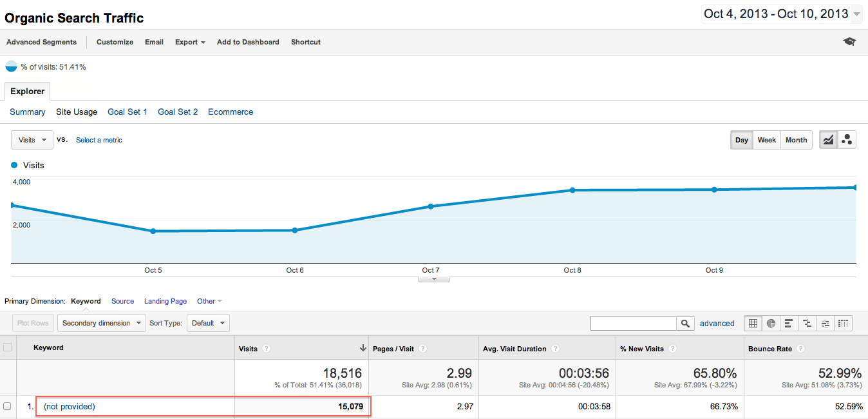Switch the graph interval to Week
Viewport: 868px width, 419px height.
click(766, 140)
